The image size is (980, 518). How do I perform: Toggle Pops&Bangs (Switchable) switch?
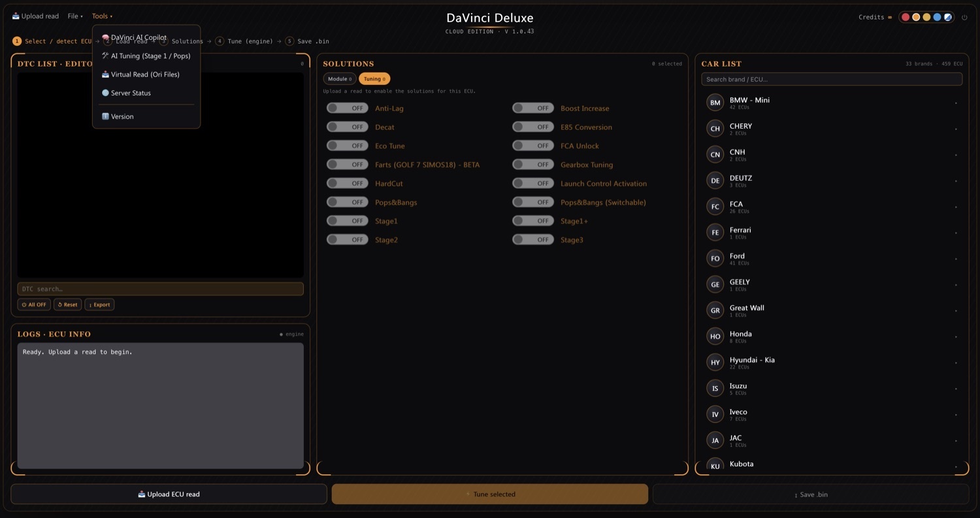click(x=533, y=202)
